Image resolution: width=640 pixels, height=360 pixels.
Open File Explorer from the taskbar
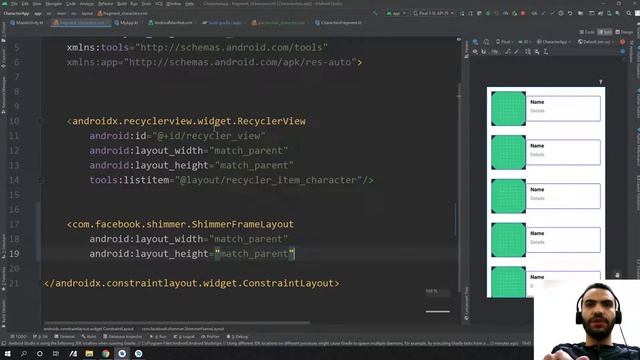point(89,353)
